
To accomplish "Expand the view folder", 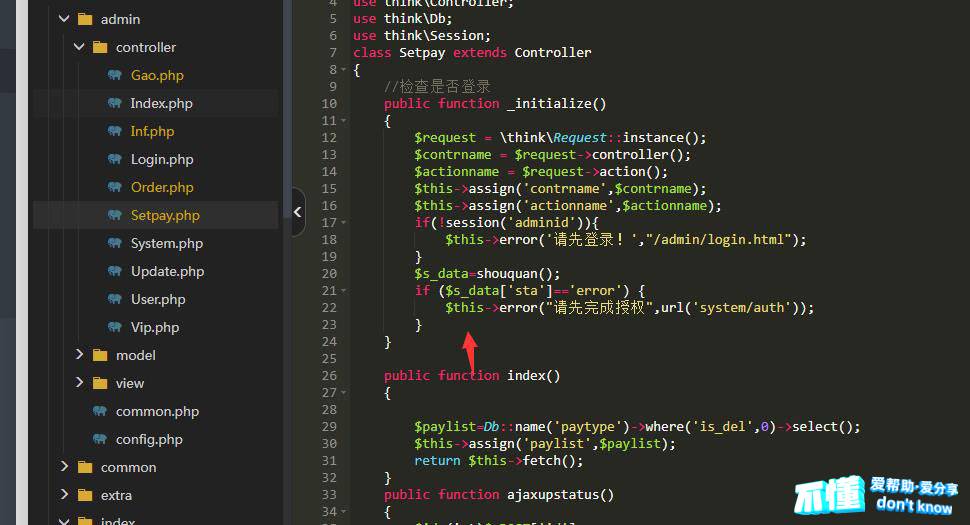I will pos(80,383).
